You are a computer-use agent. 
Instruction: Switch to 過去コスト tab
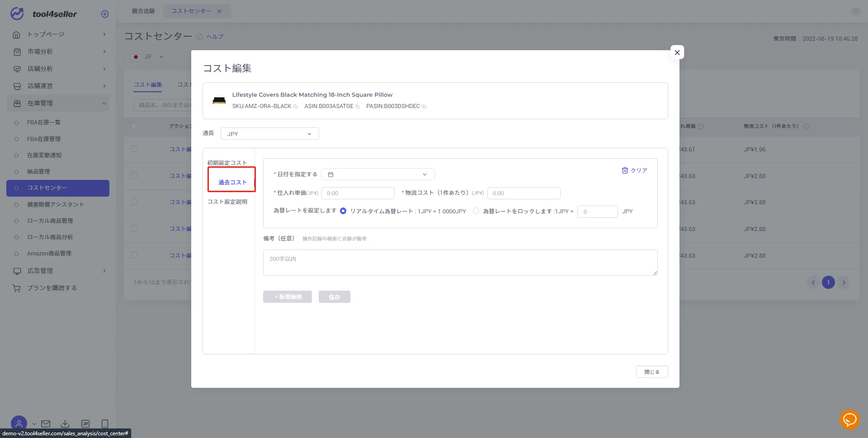[x=232, y=182]
